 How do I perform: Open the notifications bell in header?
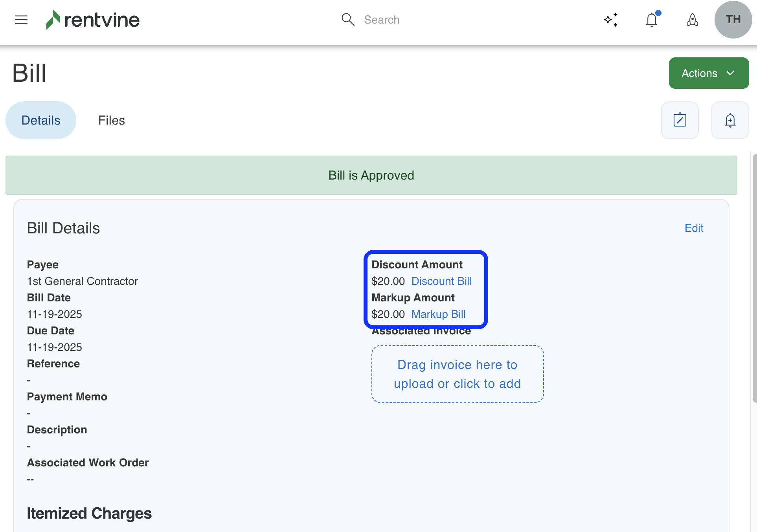[652, 20]
